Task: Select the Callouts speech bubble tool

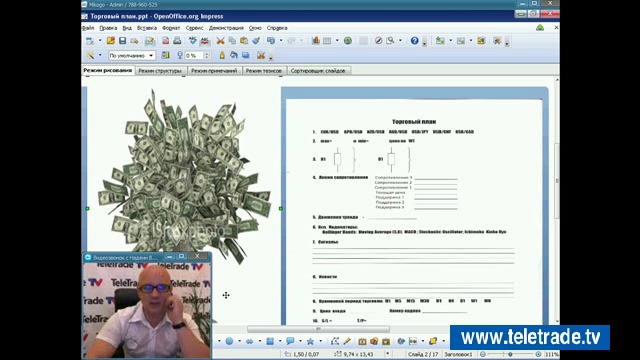Action: coord(290,341)
